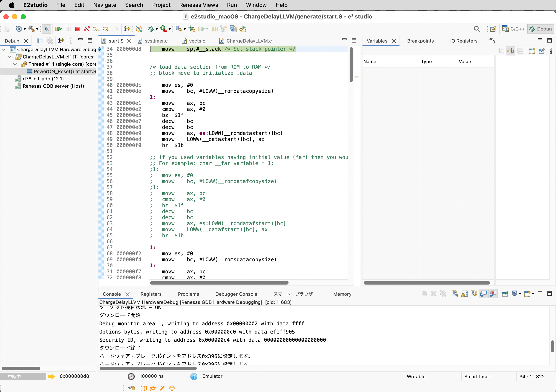Collapse the ChargeDelayLLVM.elf tree node

tap(9, 57)
